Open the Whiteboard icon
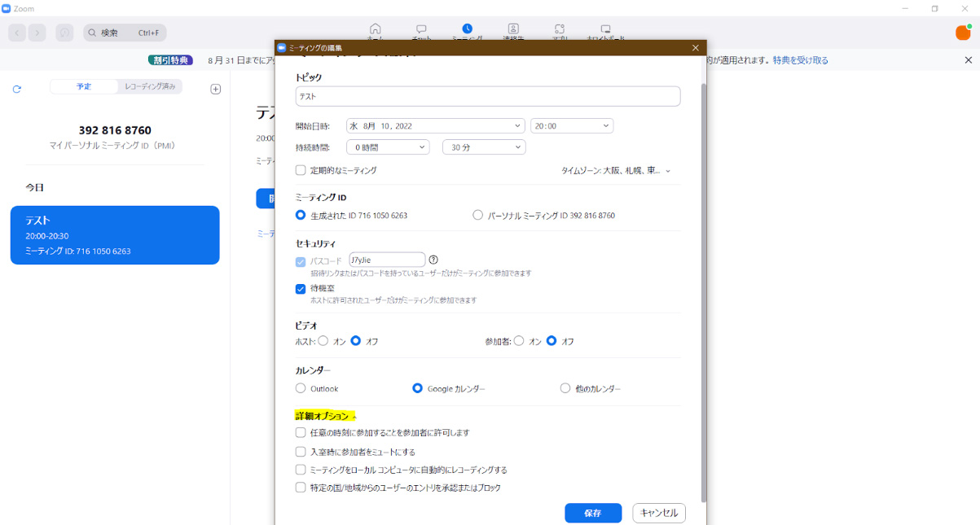This screenshot has width=980, height=525. (605, 29)
